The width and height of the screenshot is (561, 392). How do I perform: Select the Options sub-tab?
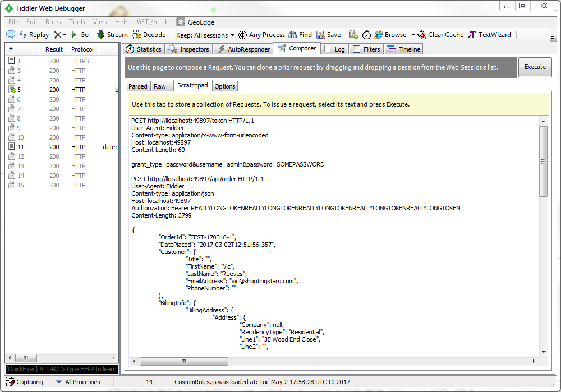[x=225, y=86]
